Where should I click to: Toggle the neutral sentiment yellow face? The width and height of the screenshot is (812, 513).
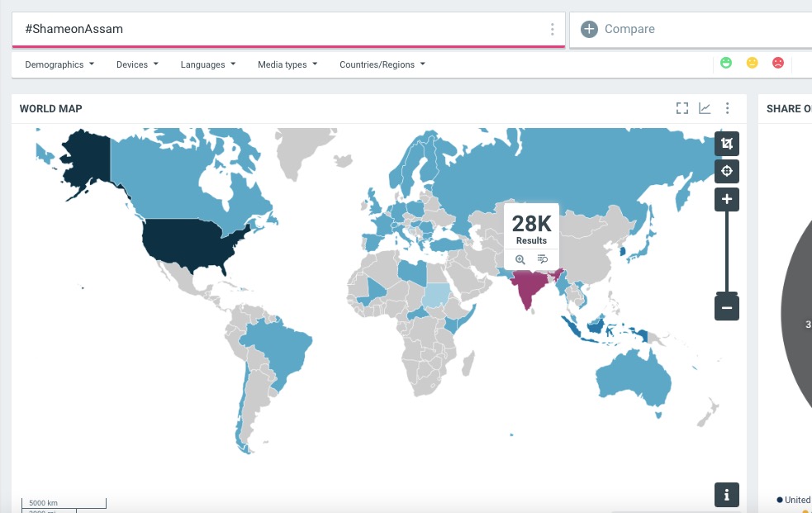click(752, 63)
